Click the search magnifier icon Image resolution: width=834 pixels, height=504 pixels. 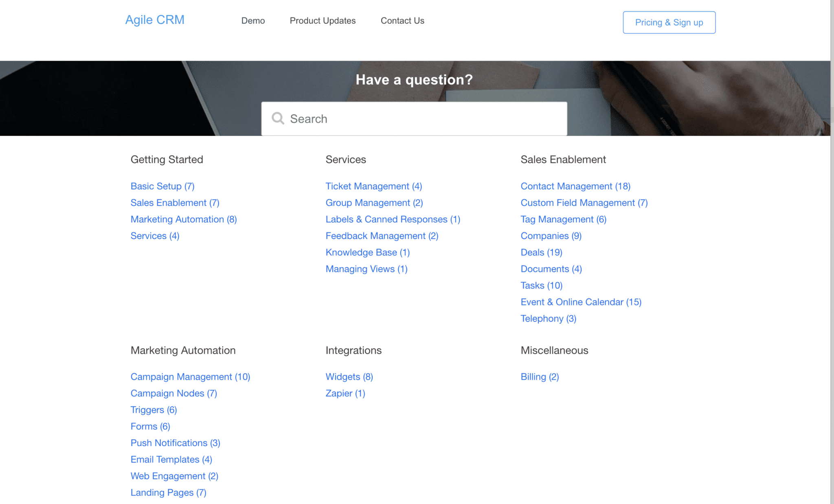278,118
